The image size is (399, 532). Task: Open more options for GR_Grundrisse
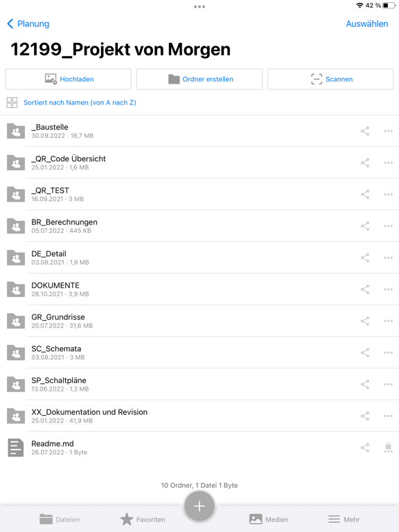point(388,321)
